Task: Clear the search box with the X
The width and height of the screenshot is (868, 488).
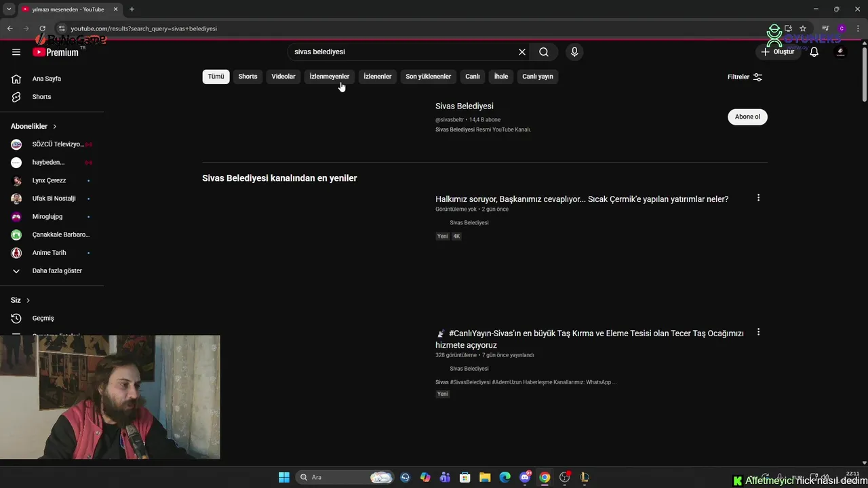Action: pos(522,52)
